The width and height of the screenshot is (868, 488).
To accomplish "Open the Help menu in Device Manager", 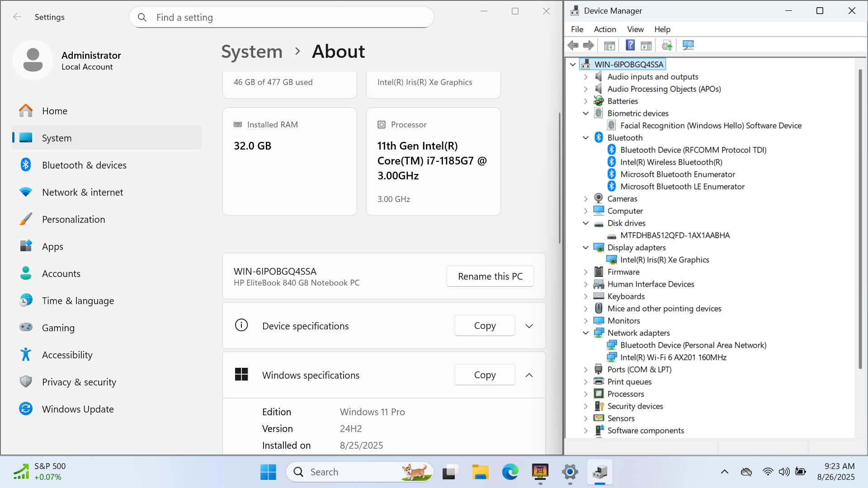I will 662,29.
